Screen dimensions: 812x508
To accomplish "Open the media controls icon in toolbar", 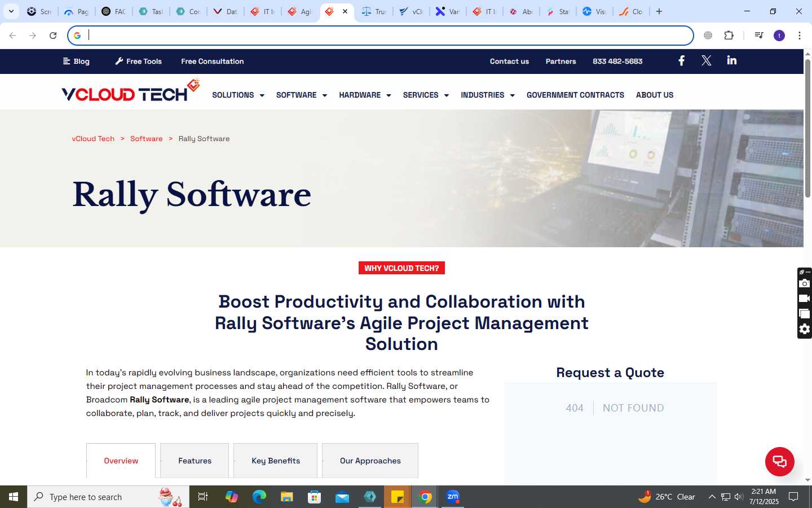I will click(x=759, y=36).
